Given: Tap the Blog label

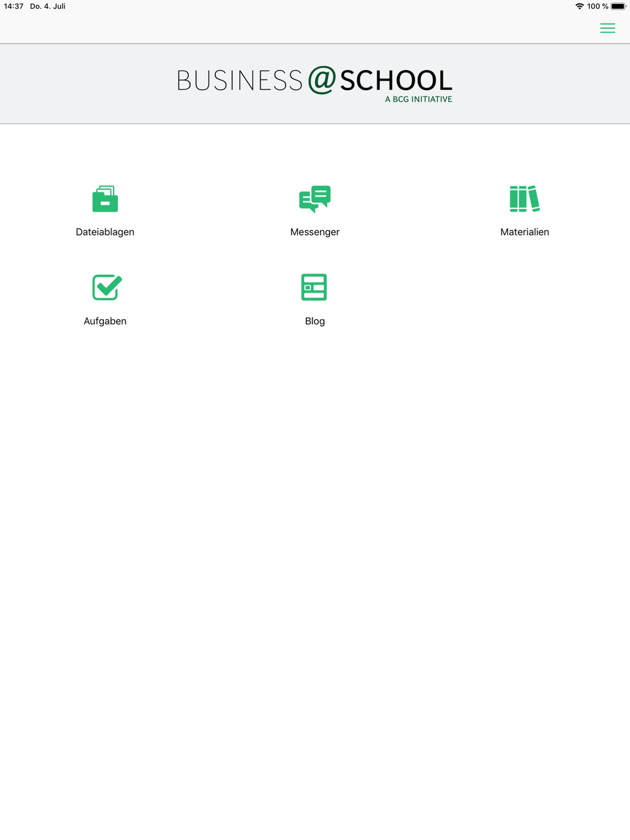Looking at the screenshot, I should point(315,321).
